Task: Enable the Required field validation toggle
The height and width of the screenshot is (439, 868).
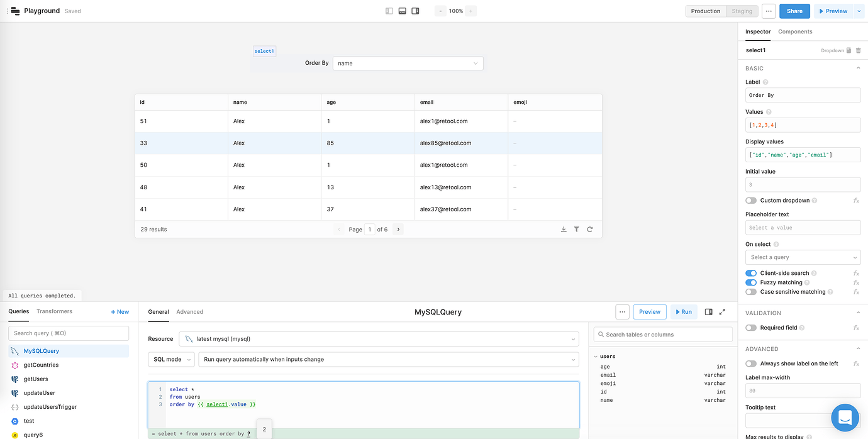Action: click(x=750, y=327)
